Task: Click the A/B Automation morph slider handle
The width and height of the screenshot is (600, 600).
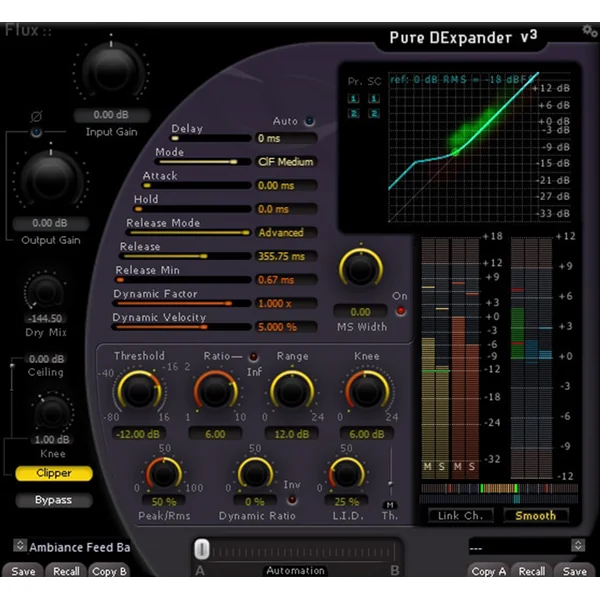Action: click(202, 549)
